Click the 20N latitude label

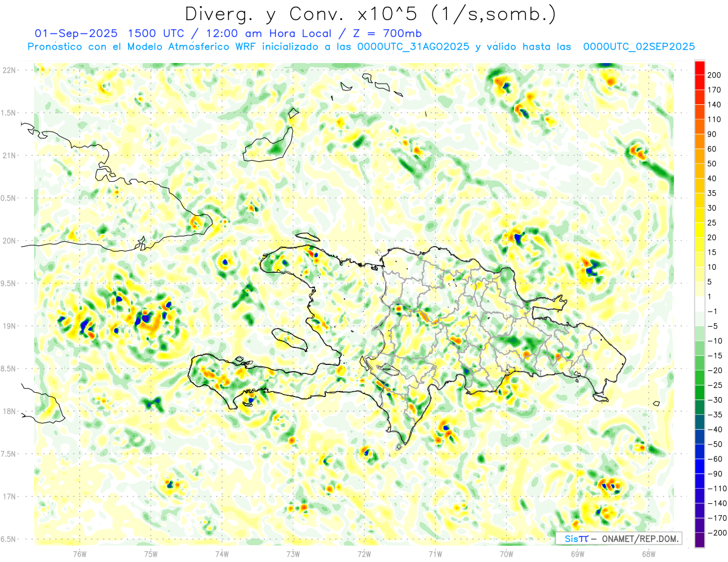coord(9,241)
